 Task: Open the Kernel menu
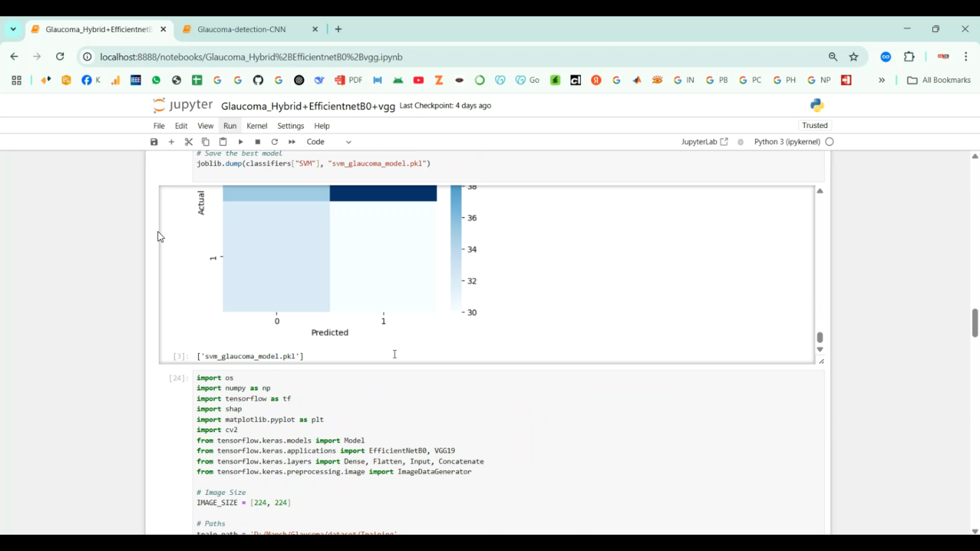click(257, 126)
